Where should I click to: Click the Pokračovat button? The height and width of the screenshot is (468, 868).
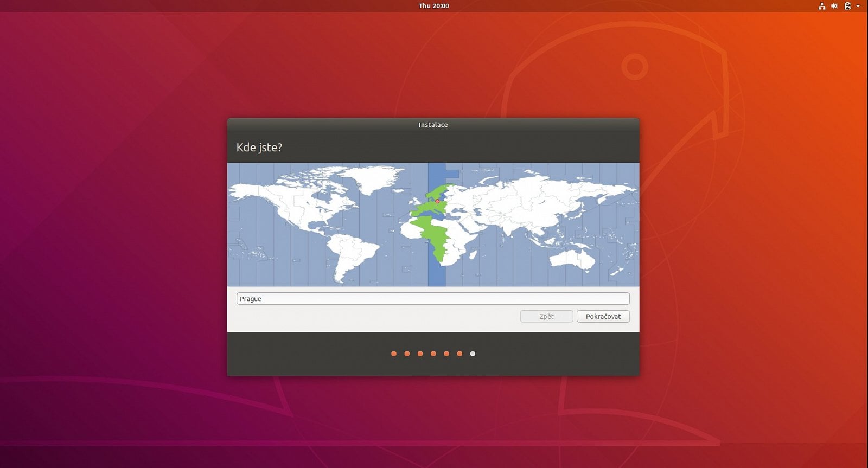pyautogui.click(x=603, y=316)
